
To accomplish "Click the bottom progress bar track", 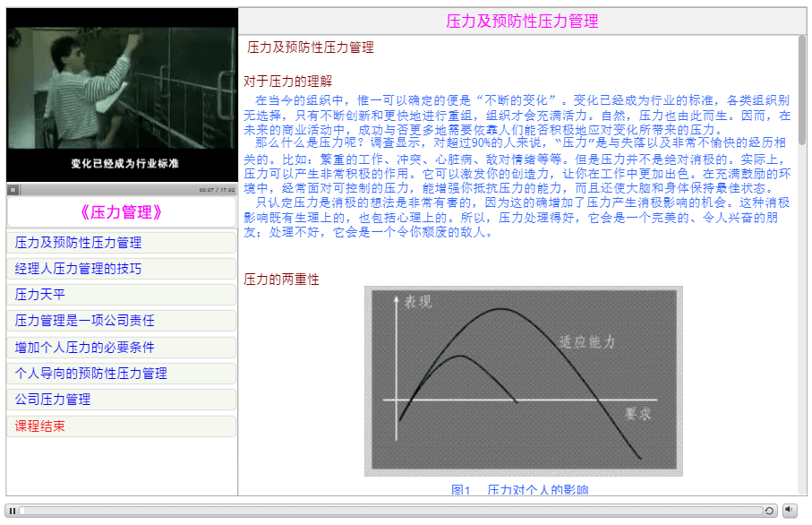I will click(391, 511).
